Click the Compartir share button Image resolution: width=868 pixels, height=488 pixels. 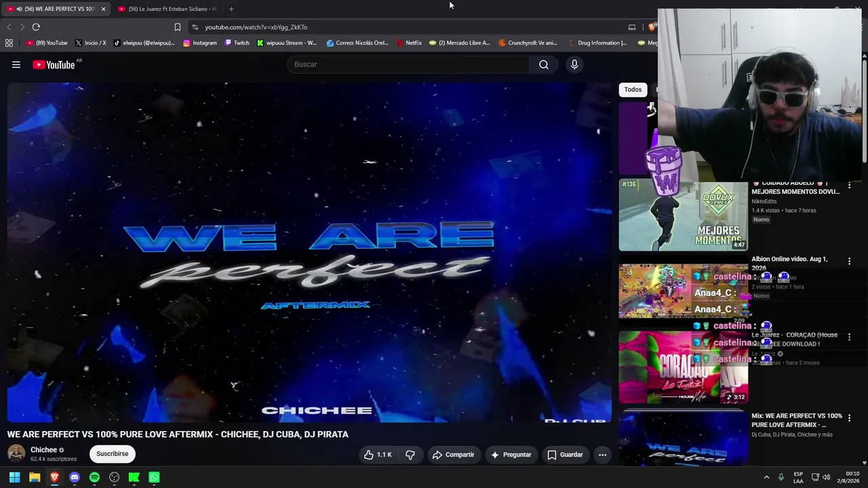click(x=453, y=455)
